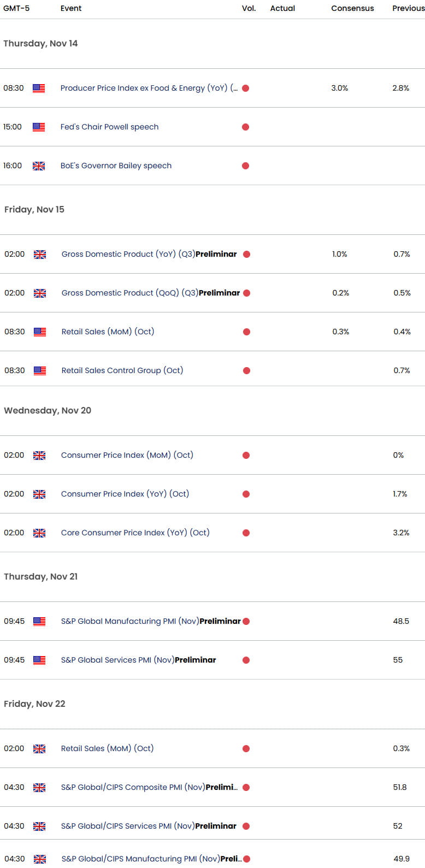Expand the Thursday, Nov 14 section
This screenshot has width=425, height=868.
41,43
